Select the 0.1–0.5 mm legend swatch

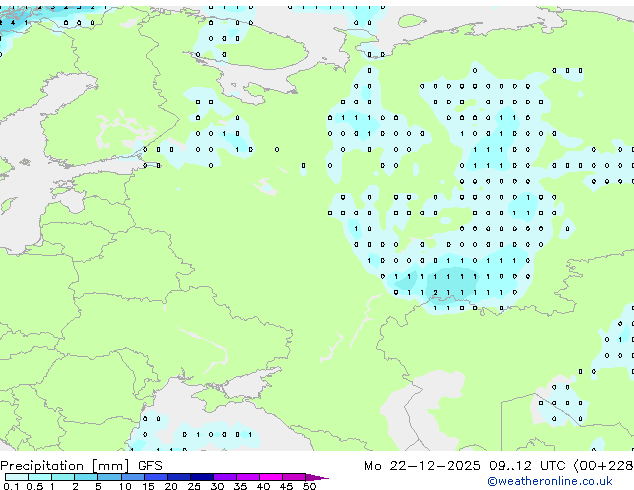(x=17, y=477)
